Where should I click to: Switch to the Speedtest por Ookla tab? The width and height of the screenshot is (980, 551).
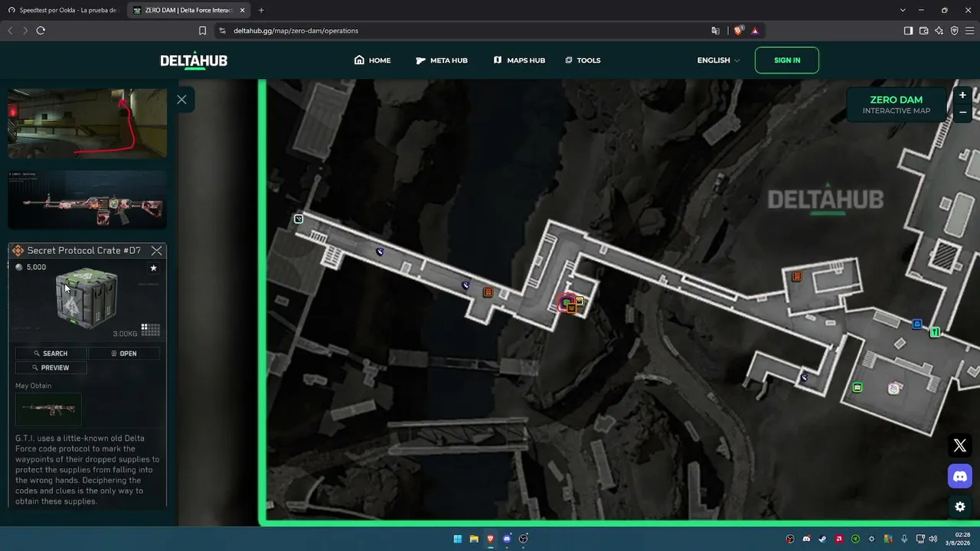(x=65, y=10)
